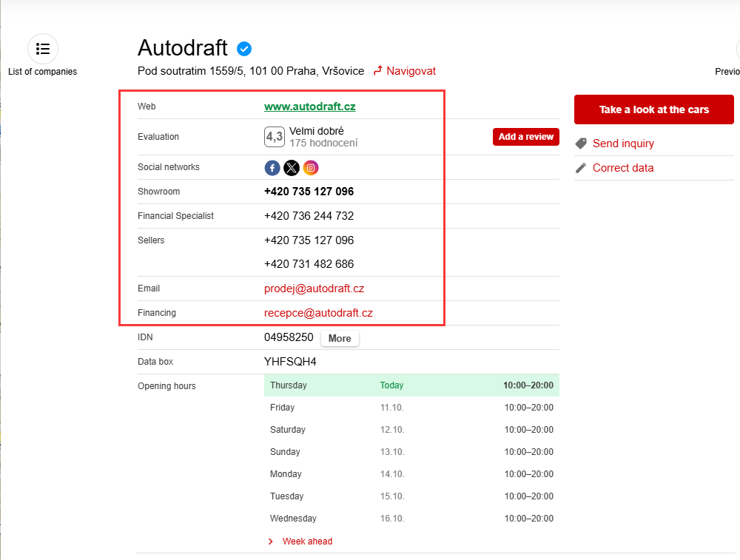Click the IDN number 04958250

click(x=289, y=337)
